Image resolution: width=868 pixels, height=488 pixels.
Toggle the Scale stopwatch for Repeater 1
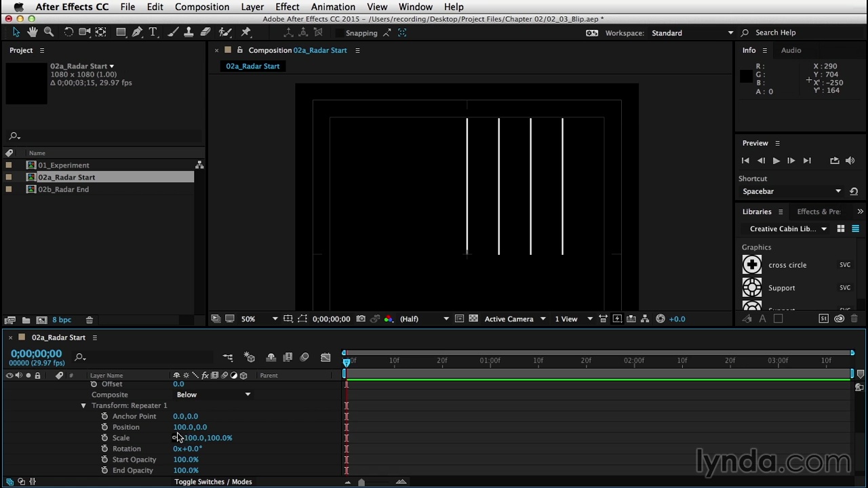[104, 438]
